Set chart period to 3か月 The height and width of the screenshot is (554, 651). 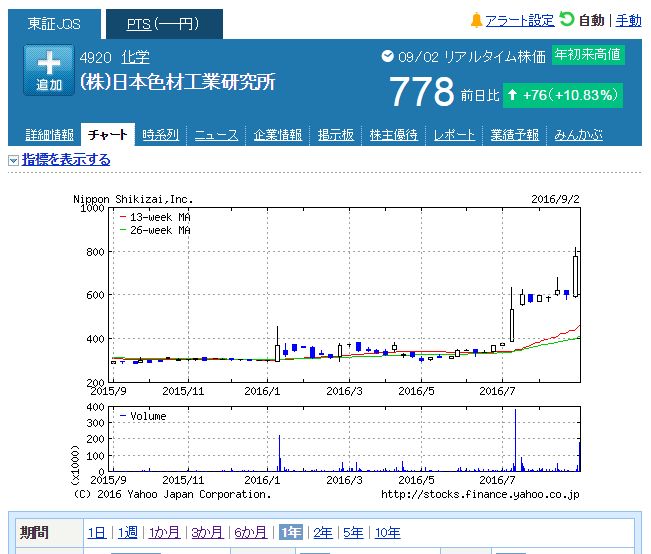coord(207,532)
